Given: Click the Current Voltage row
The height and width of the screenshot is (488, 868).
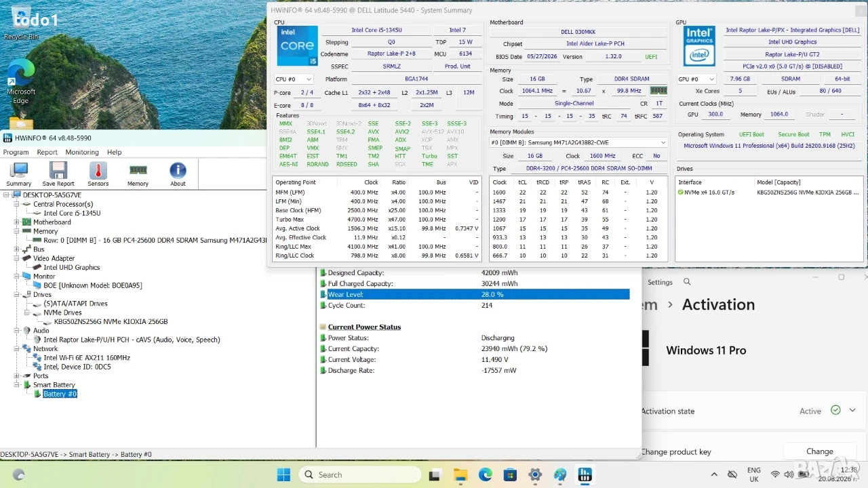Looking at the screenshot, I should [475, 359].
